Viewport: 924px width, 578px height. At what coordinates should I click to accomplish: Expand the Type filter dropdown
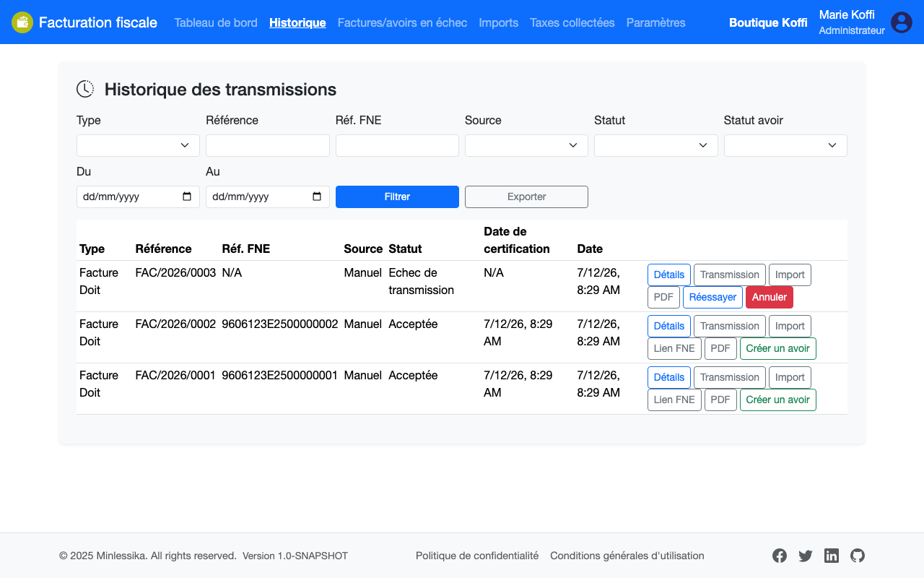click(x=138, y=145)
